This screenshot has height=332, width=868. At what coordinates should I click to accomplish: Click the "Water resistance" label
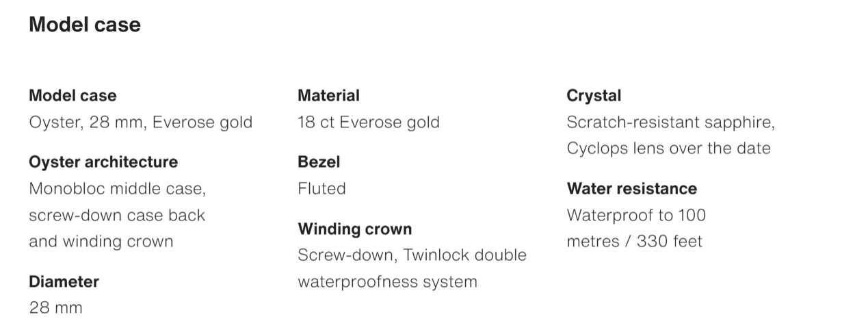coord(631,188)
